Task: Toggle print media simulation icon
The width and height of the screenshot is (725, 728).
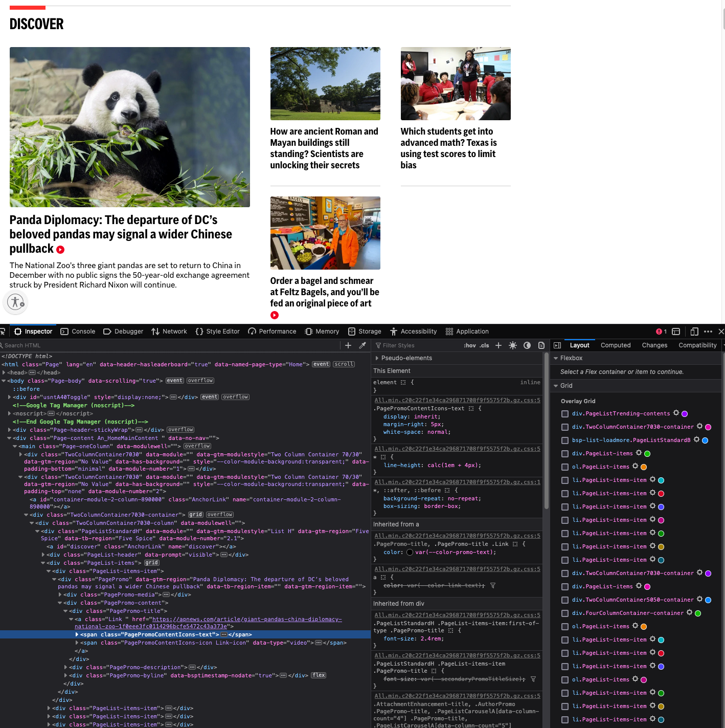Action: [541, 345]
